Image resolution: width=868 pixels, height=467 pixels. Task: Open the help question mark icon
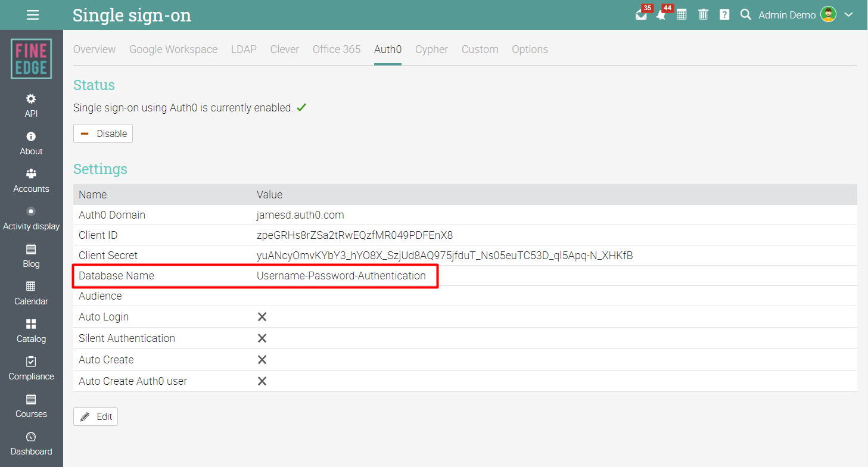724,15
